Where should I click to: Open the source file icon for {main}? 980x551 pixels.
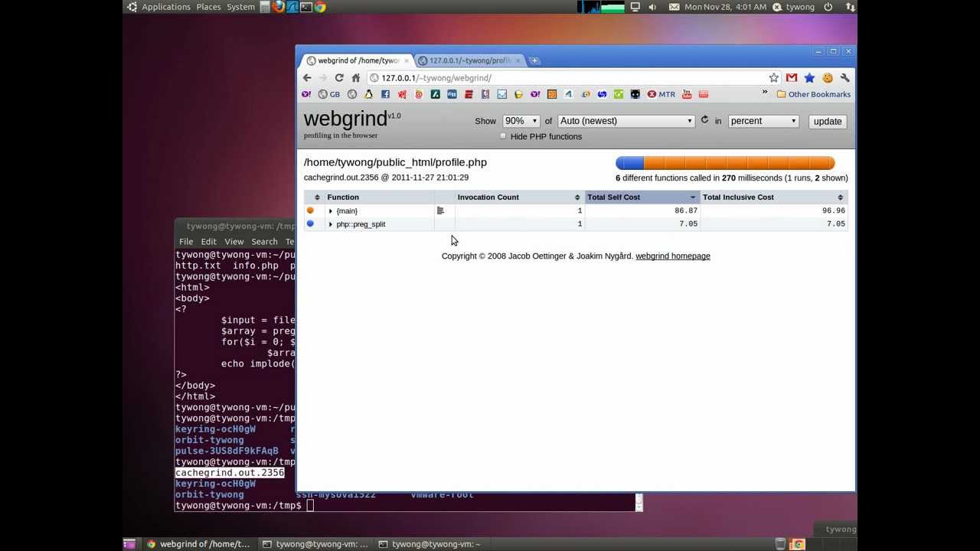pos(440,210)
